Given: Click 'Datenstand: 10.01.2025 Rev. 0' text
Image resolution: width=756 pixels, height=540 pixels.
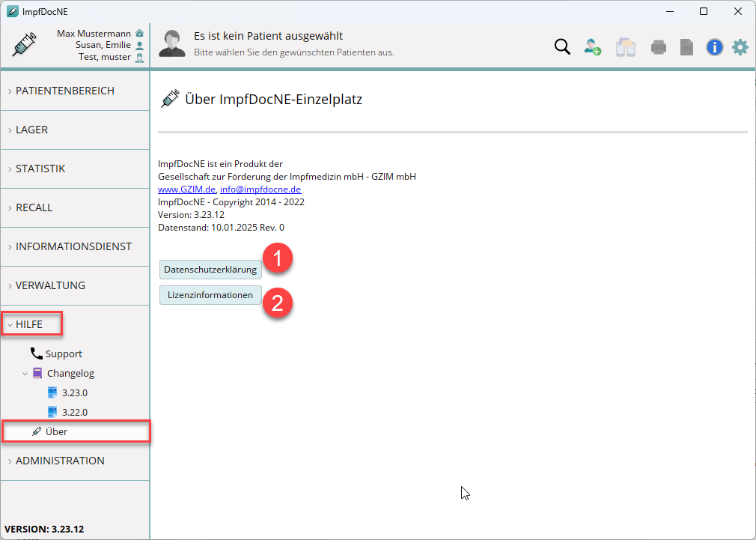Looking at the screenshot, I should (222, 227).
